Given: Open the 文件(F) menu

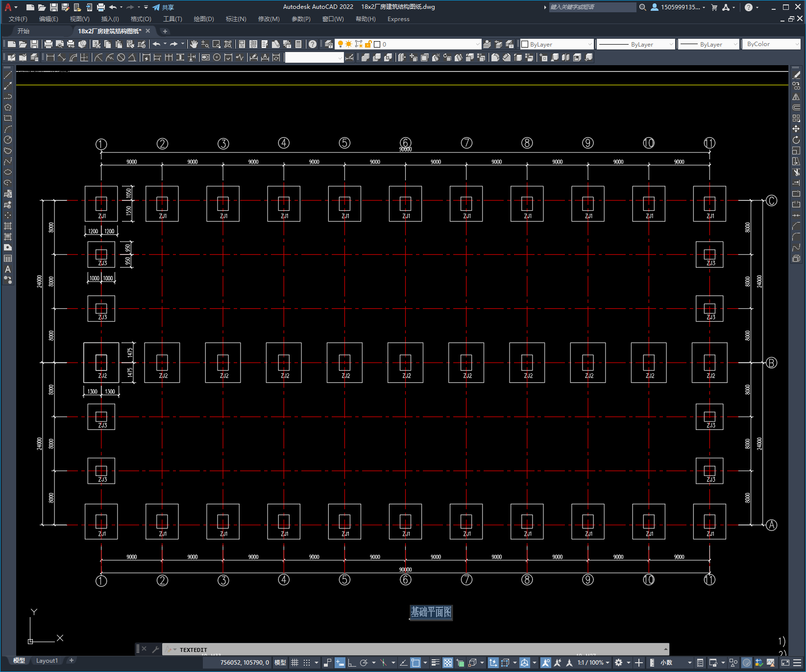Looking at the screenshot, I should point(18,19).
